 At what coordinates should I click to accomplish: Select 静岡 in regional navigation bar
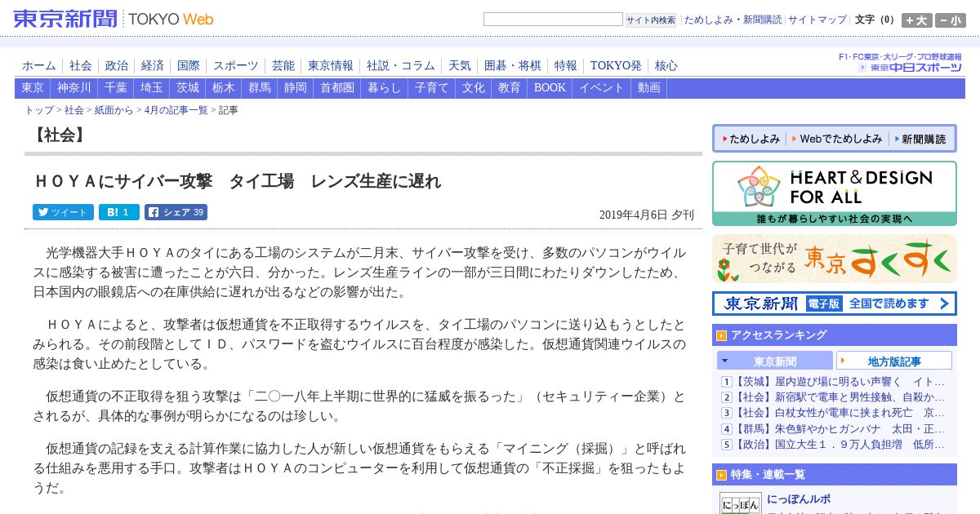tap(296, 88)
